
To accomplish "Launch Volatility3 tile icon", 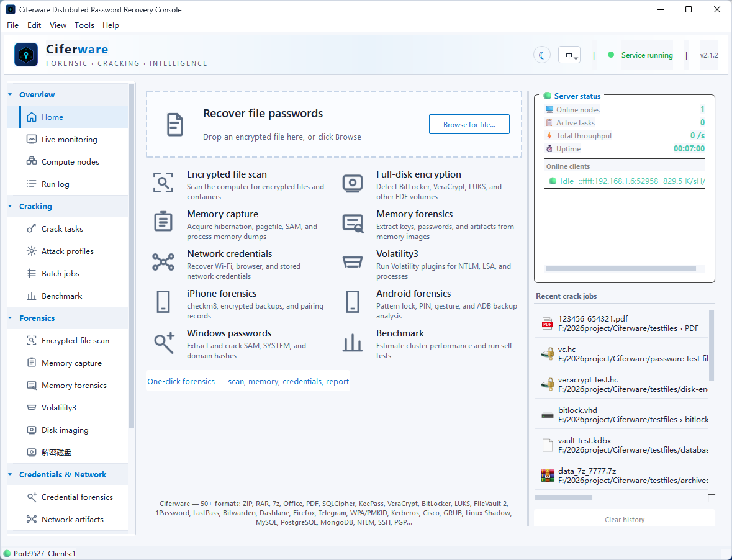I will 353,262.
